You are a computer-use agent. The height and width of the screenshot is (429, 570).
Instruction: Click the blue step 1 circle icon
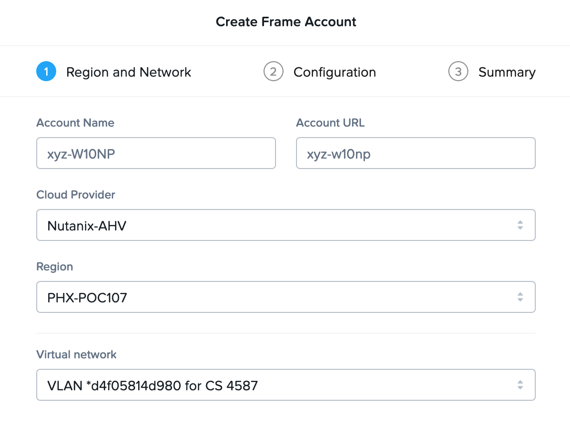coord(46,71)
